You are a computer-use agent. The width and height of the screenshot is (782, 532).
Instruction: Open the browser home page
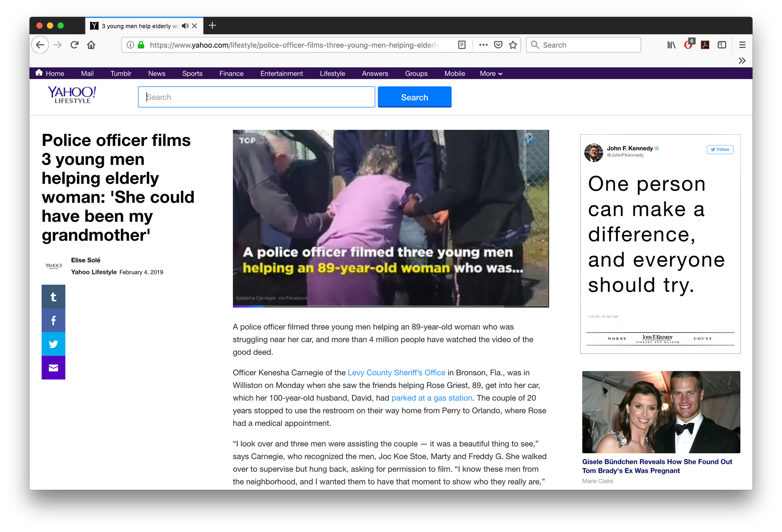91,45
